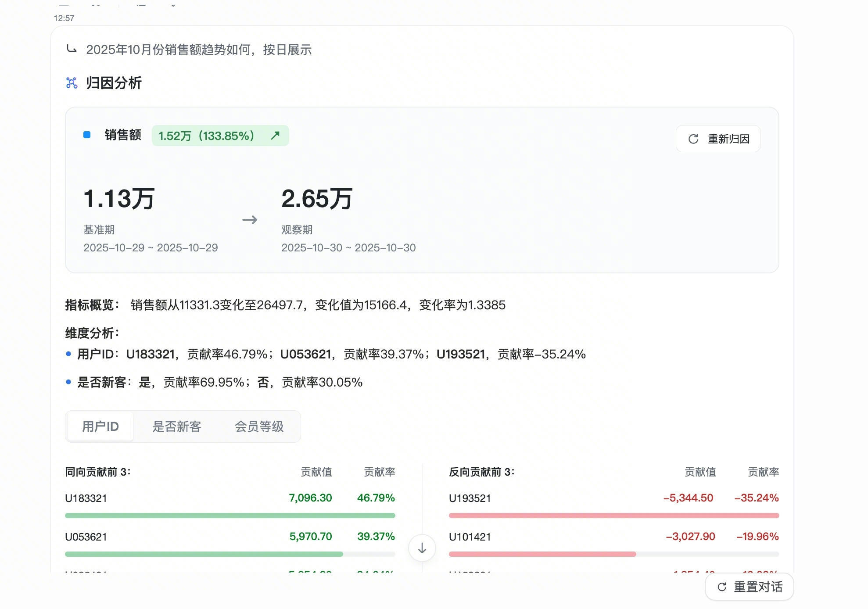Screen dimensions: 868x609
Task: Click the 观察期 date range 2025-10-30
Action: [x=348, y=248]
